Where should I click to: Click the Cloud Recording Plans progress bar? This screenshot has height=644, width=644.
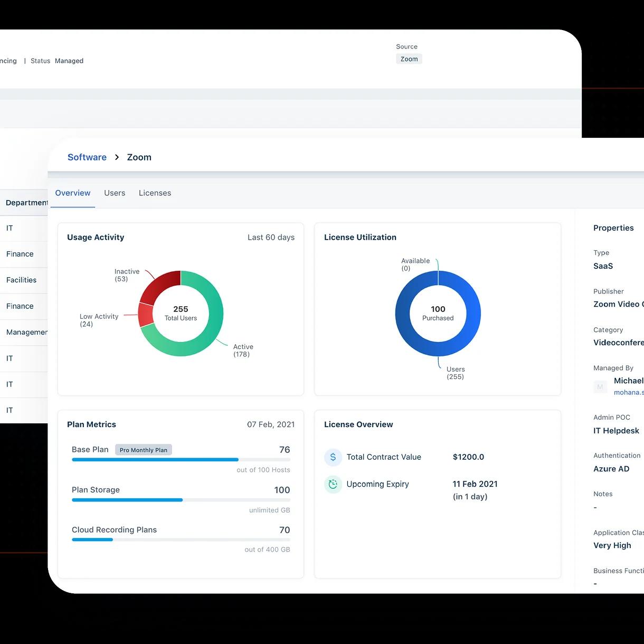[181, 539]
